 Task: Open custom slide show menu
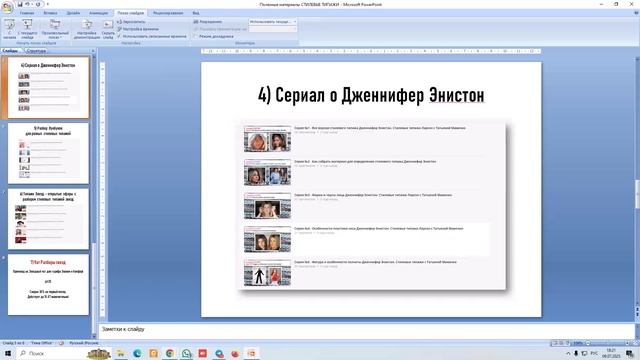pos(55,29)
